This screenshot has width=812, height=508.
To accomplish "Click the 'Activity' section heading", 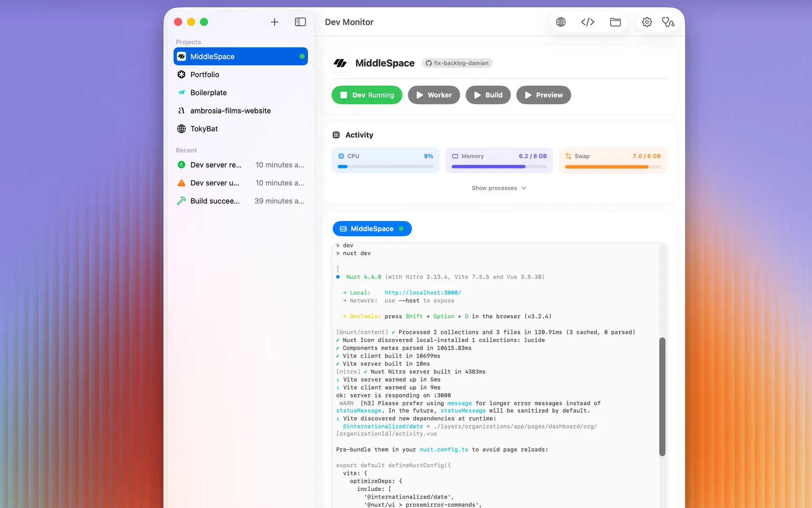I will point(359,135).
